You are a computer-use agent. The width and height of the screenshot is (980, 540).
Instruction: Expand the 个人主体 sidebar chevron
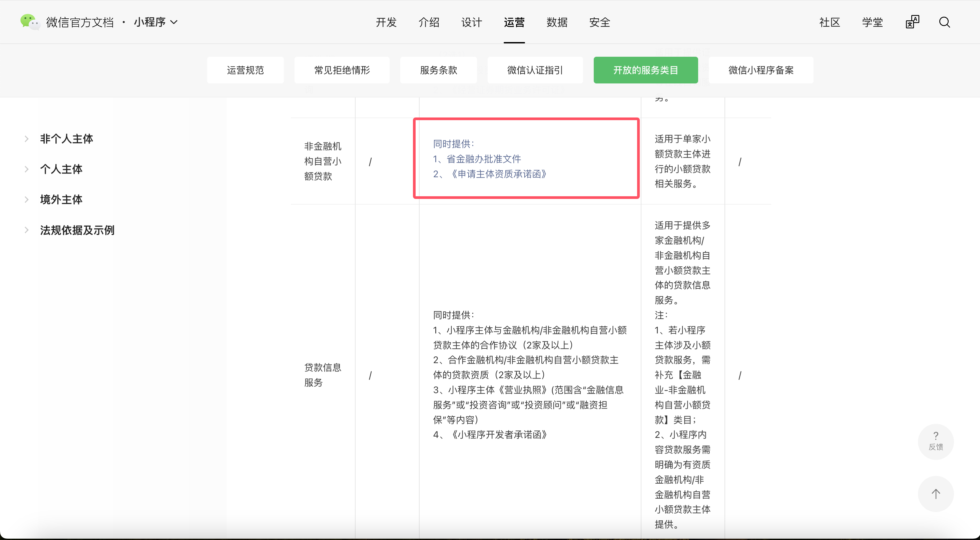click(27, 169)
